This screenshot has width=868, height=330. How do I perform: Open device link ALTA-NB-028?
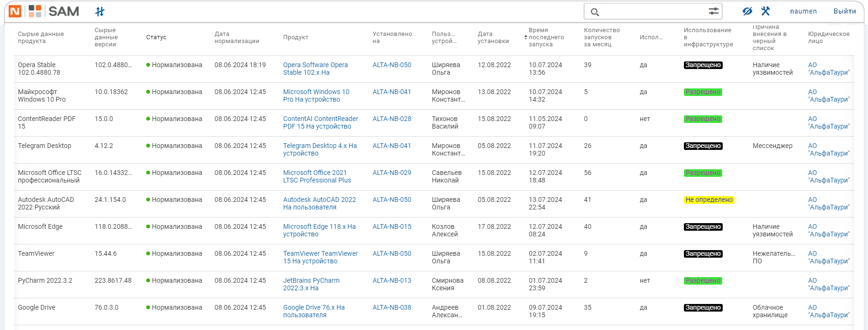point(392,119)
